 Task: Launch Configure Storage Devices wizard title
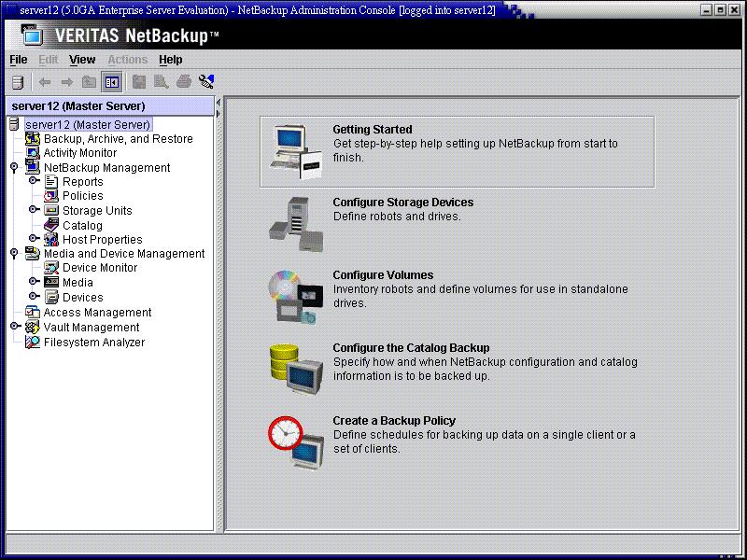point(403,203)
